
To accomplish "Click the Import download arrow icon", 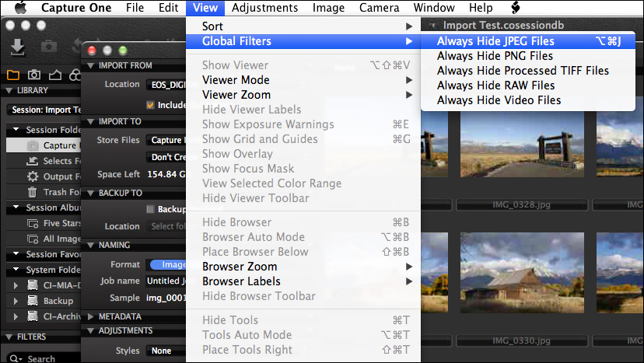I will point(17,47).
